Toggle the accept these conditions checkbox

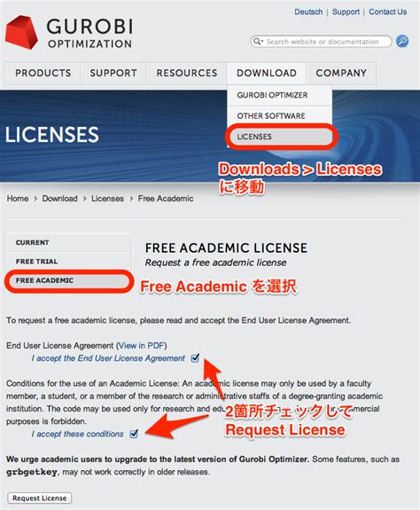pos(134,434)
